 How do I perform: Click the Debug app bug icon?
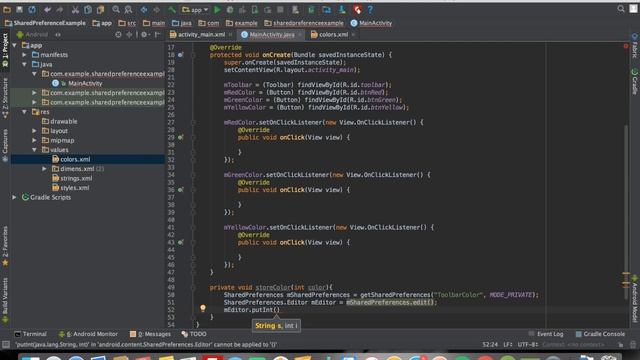[x=230, y=9]
